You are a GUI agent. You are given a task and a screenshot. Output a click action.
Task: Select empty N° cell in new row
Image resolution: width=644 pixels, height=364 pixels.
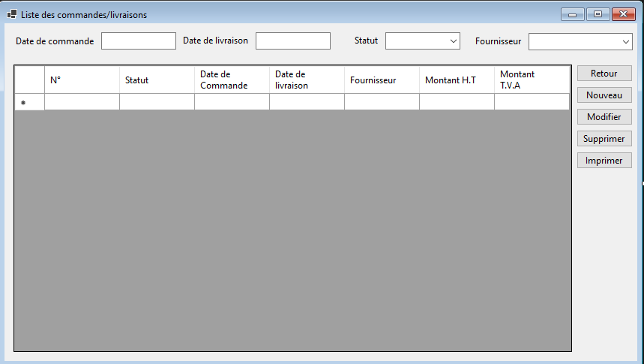[82, 101]
